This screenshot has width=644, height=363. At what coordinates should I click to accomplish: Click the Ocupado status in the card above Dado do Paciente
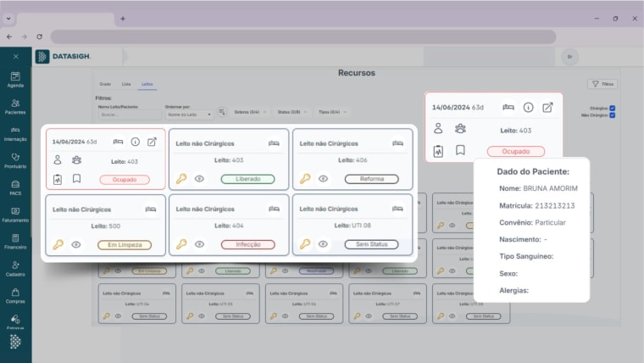pos(516,151)
